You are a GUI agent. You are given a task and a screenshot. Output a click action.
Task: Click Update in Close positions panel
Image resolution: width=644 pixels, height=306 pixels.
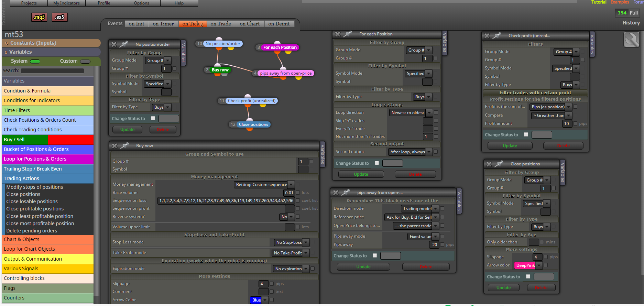[503, 288]
